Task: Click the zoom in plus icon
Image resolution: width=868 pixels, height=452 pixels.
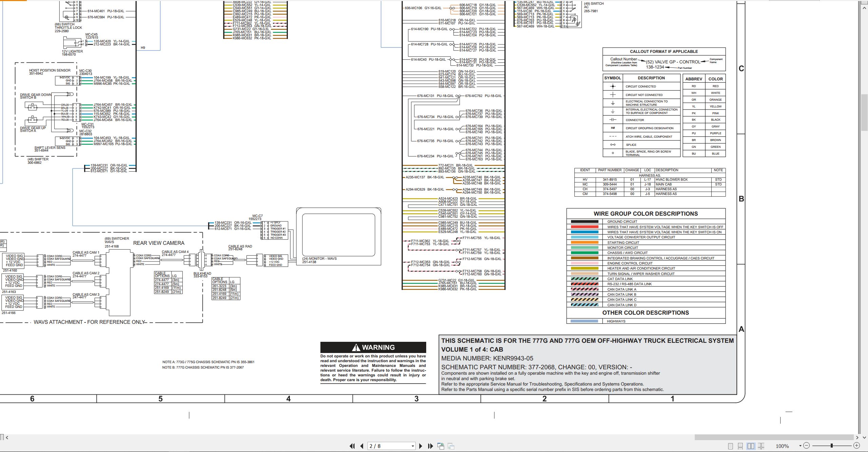Action: (x=856, y=446)
